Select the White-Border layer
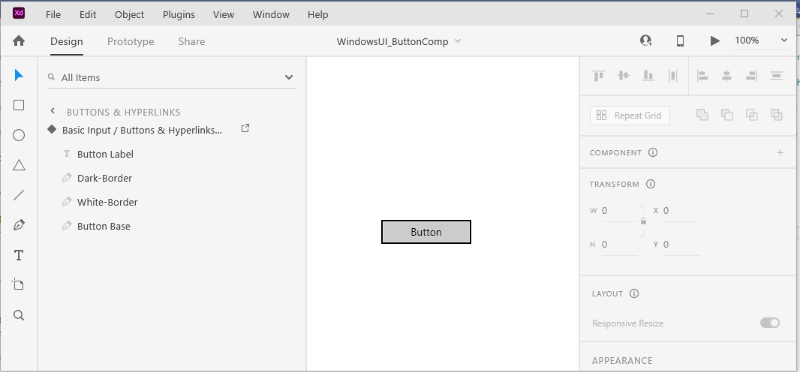800x372 pixels. 107,202
